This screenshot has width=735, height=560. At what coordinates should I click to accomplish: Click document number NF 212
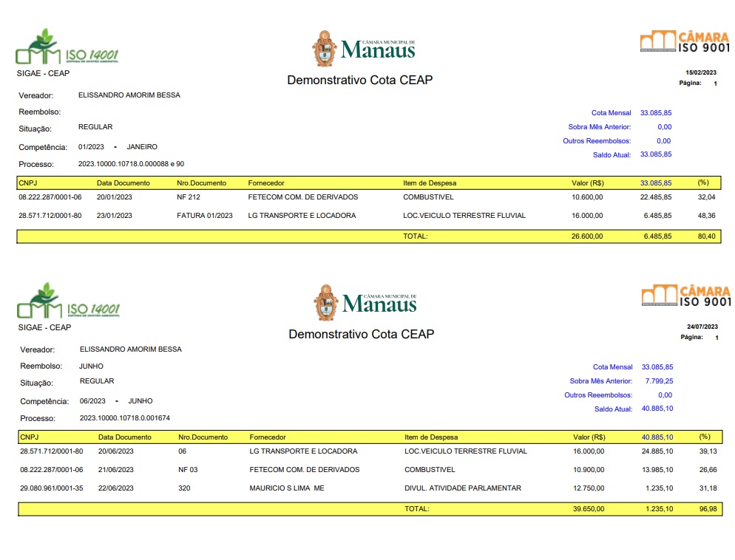[189, 197]
